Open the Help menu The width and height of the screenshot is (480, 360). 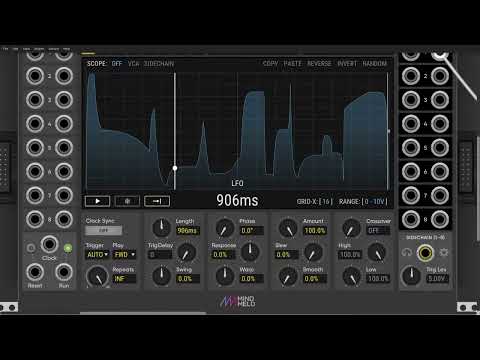(x=67, y=49)
